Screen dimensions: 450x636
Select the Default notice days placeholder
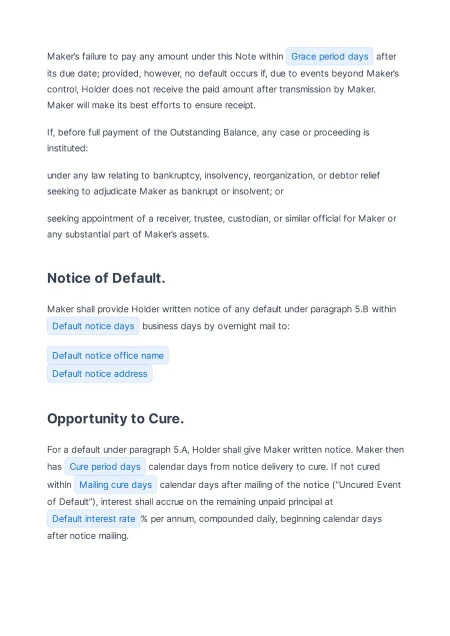[93, 326]
